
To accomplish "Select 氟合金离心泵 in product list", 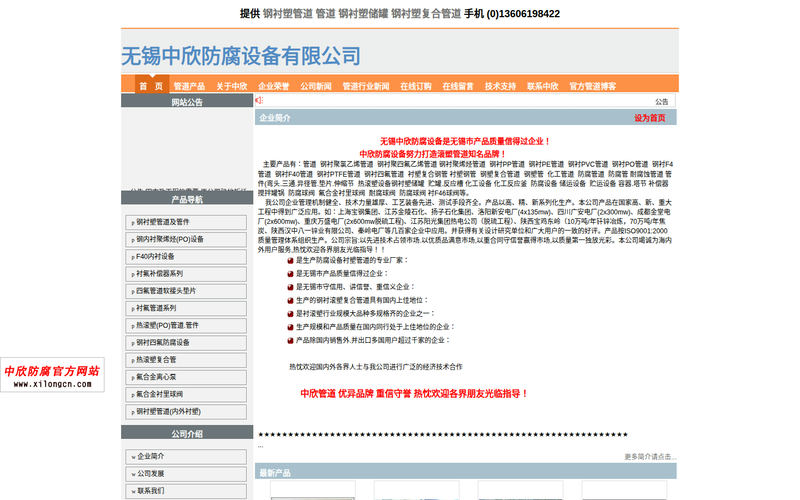I will point(186,377).
